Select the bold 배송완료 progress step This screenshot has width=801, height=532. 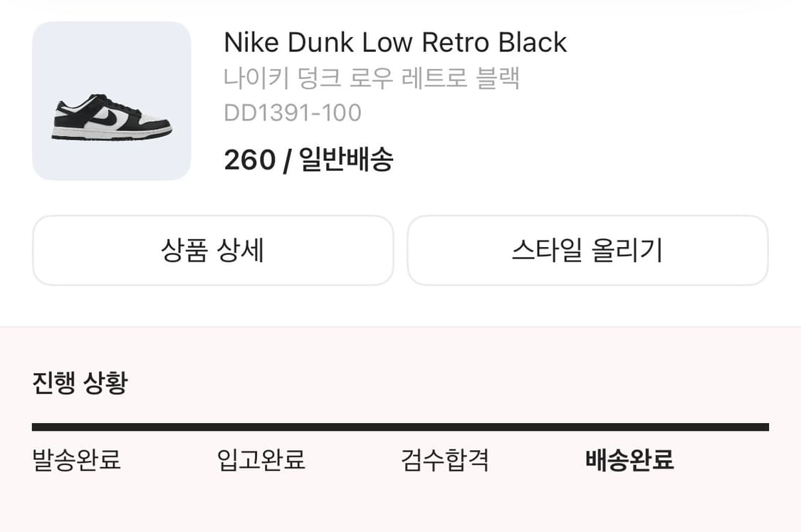(629, 460)
